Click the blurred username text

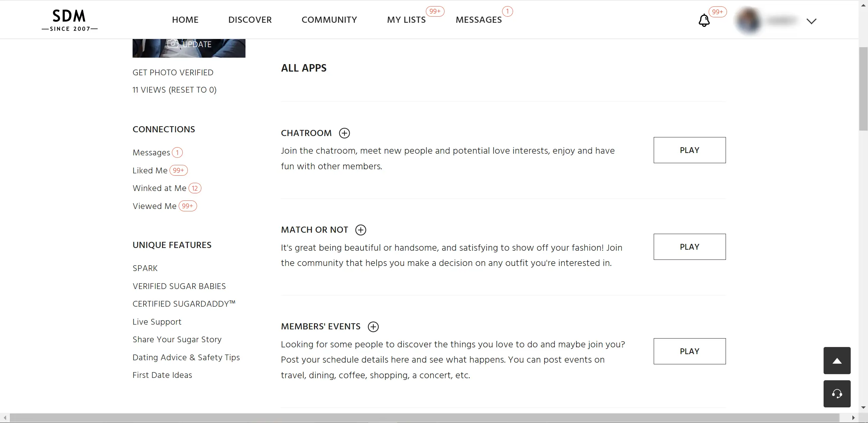point(782,21)
